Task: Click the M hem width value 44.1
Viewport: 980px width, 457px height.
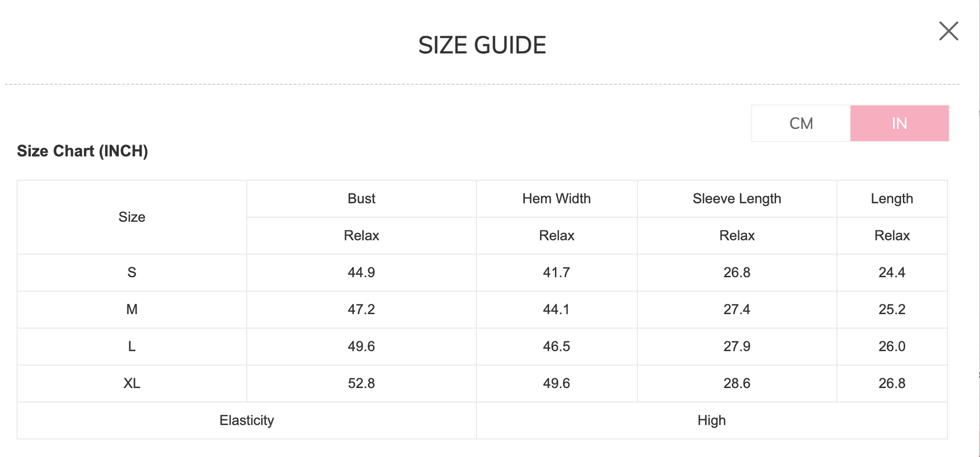Action: point(556,310)
